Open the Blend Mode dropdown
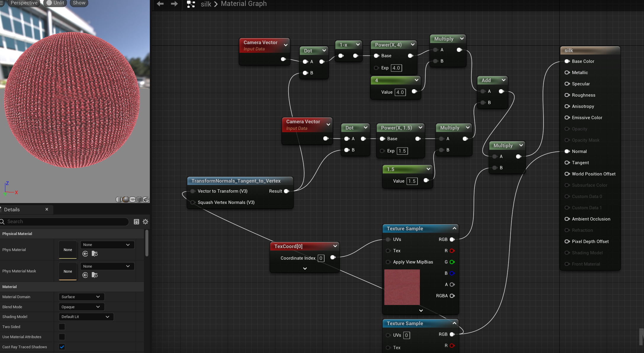 click(81, 307)
